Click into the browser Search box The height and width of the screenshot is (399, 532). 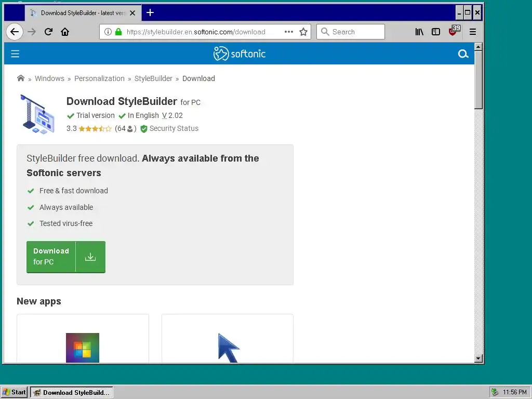(351, 32)
